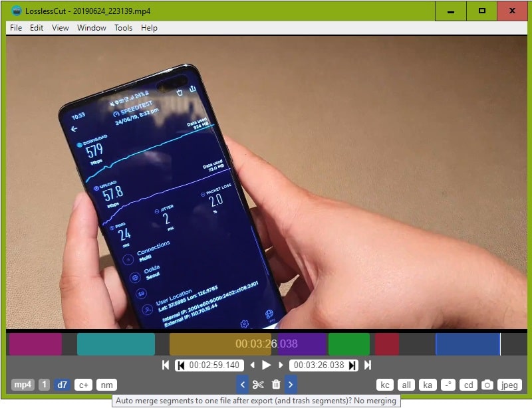
Task: Change the jpeg capture format
Action: pyautogui.click(x=509, y=385)
